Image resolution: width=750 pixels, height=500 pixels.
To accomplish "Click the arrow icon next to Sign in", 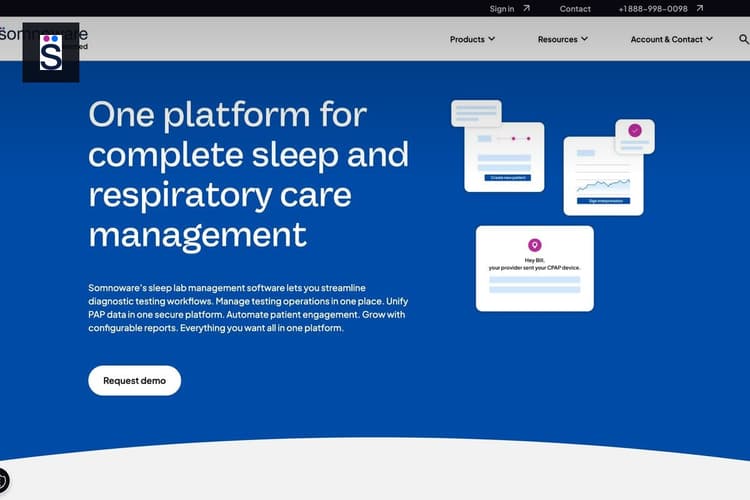I will tap(527, 8).
